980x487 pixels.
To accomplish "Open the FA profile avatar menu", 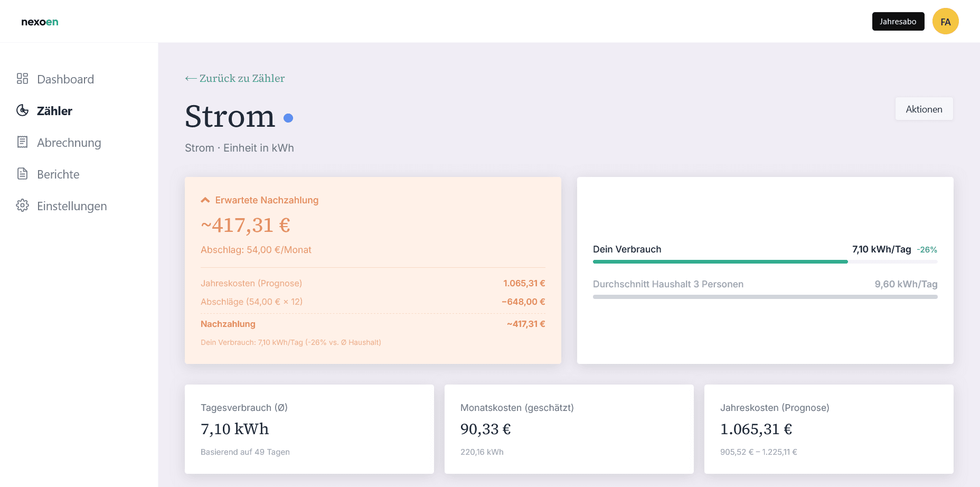I will [x=946, y=21].
